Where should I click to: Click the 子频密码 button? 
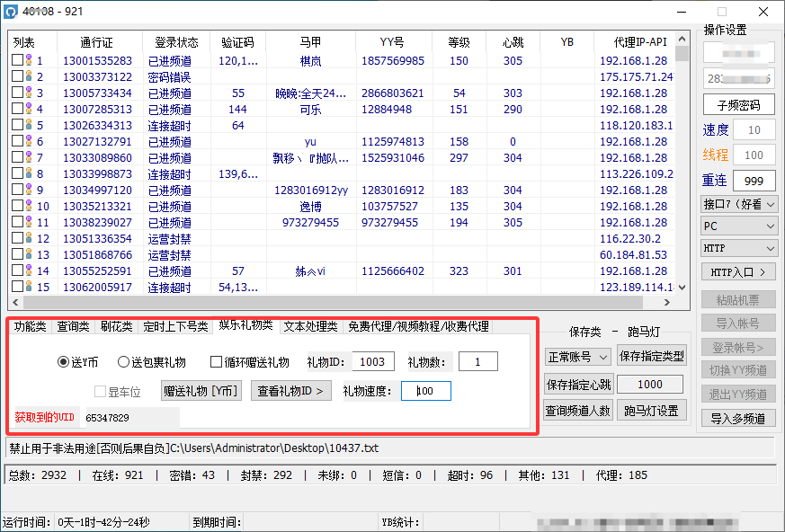pos(738,105)
